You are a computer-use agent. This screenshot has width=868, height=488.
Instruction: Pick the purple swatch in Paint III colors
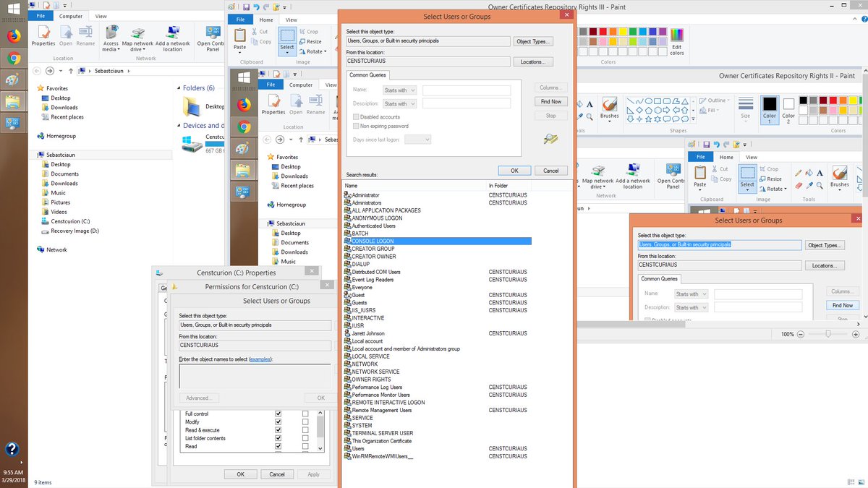(x=662, y=32)
